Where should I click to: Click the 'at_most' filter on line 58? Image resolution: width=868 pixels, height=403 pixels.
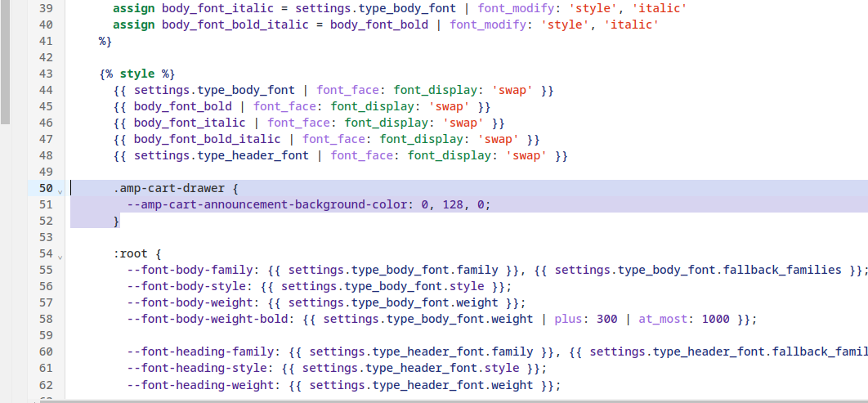pyautogui.click(x=663, y=319)
